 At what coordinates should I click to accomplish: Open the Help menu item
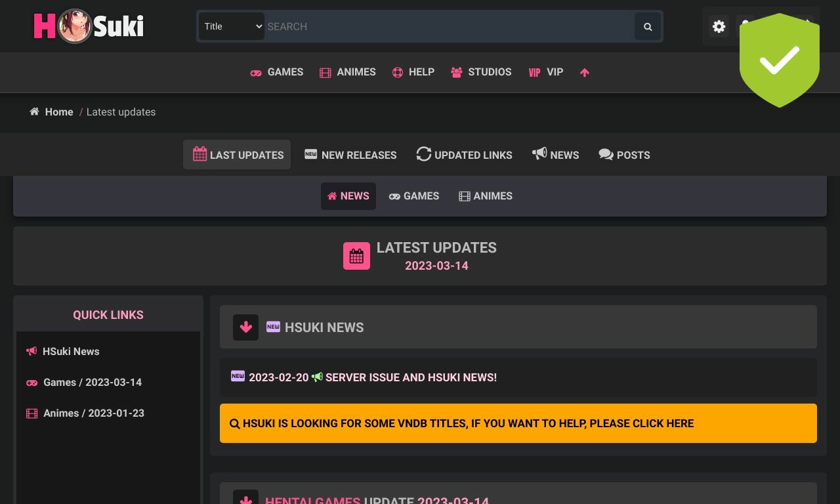[413, 72]
